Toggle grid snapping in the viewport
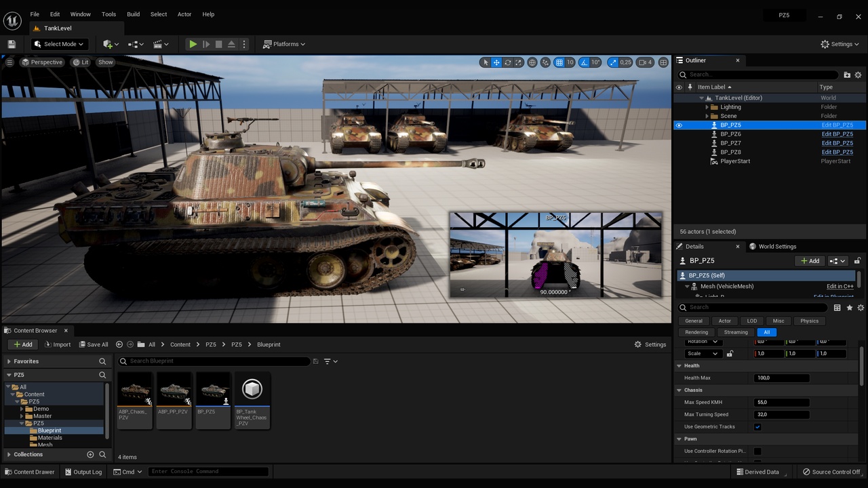This screenshot has height=488, width=868. click(559, 62)
